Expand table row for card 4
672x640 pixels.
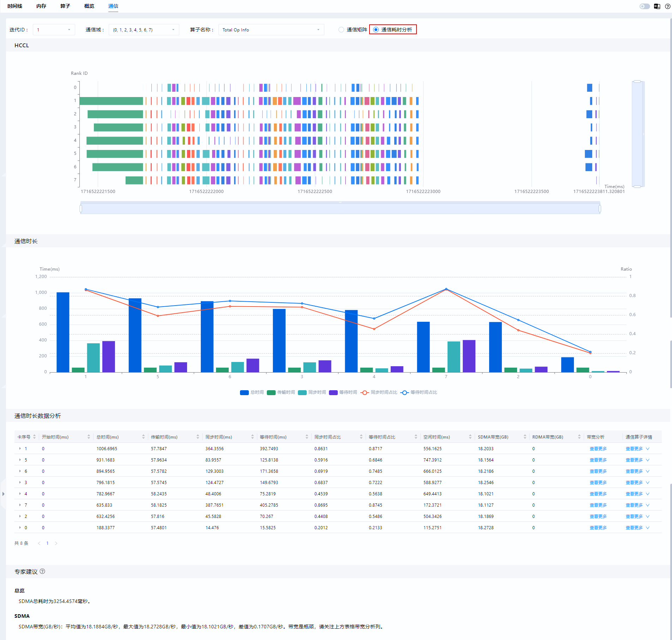pos(20,494)
